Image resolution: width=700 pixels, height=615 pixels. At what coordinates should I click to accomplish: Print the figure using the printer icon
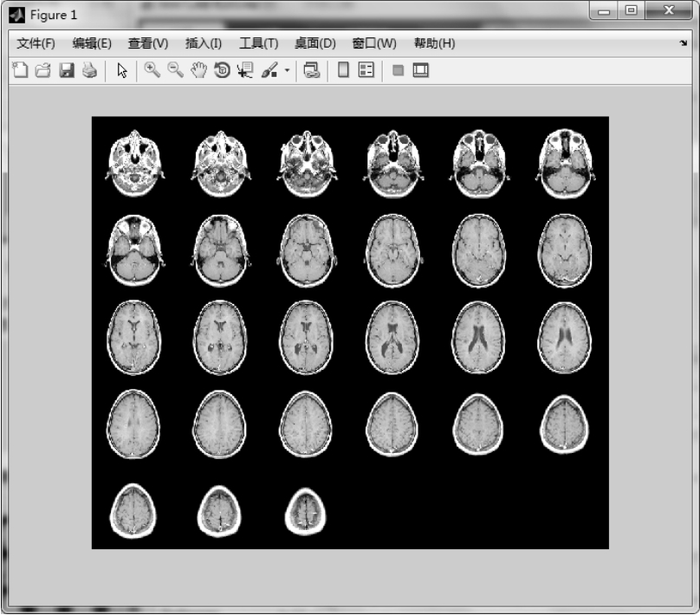90,70
